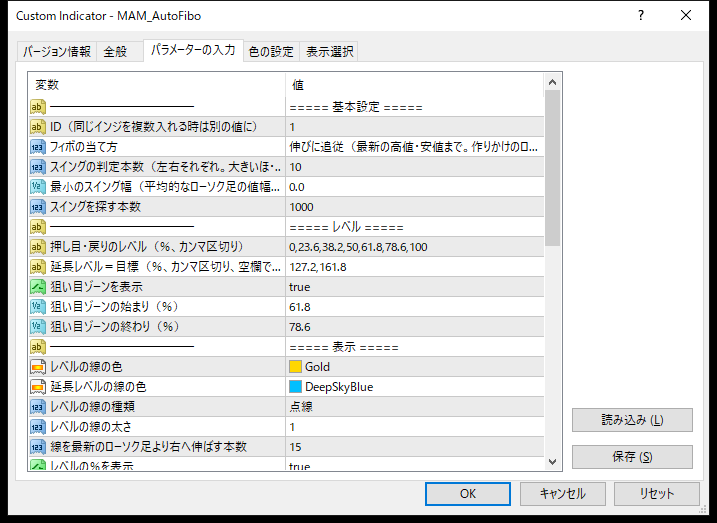Click the help question mark in title bar
The height and width of the screenshot is (523, 717).
click(641, 16)
